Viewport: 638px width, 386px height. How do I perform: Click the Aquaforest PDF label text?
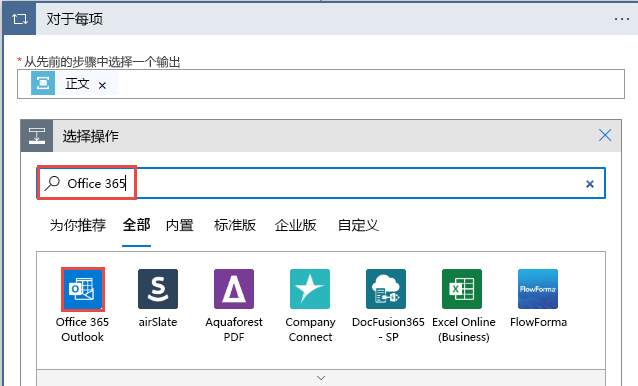coord(234,329)
